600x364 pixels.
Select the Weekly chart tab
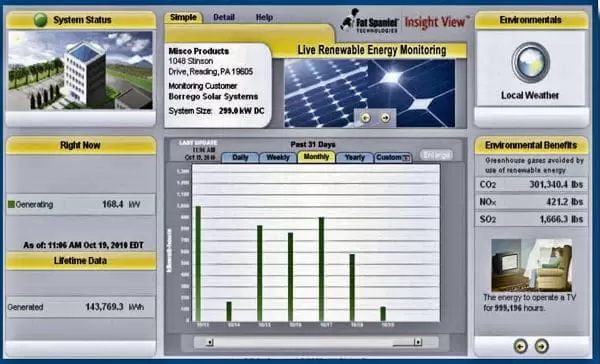click(278, 157)
